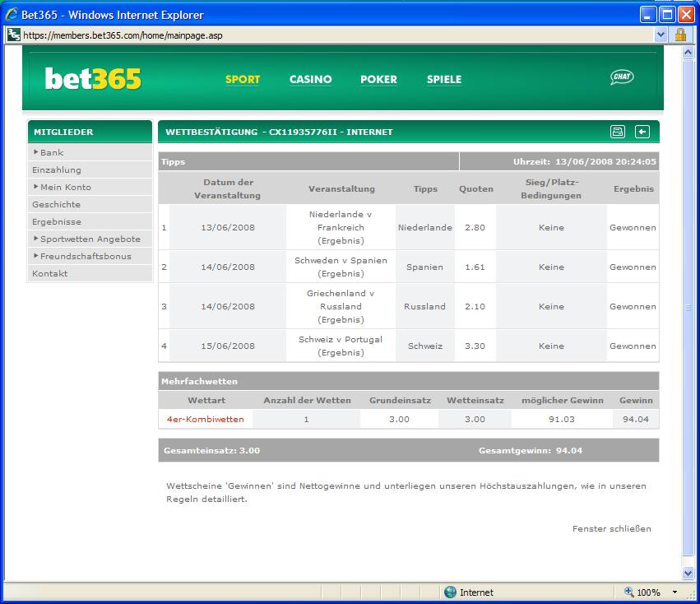
Task: Click the 91.03 möglicher Gewinn value
Action: pyautogui.click(x=562, y=420)
